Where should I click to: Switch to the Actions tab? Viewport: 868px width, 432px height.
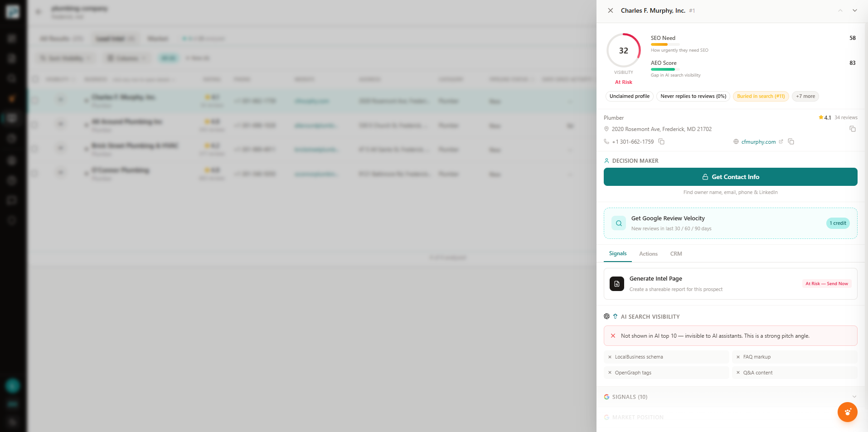648,253
